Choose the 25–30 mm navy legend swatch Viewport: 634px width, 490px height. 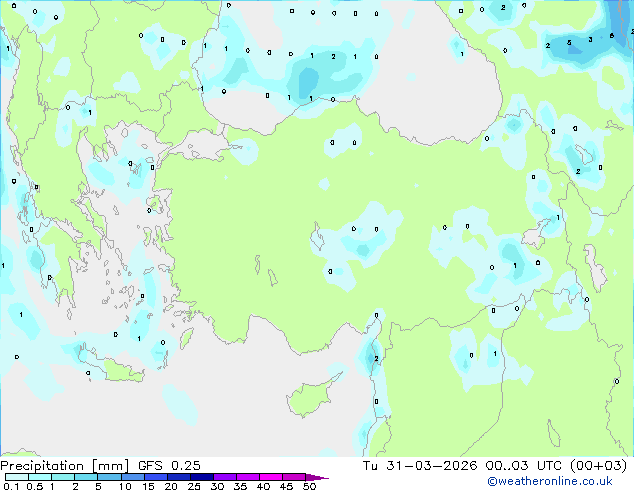click(x=202, y=477)
